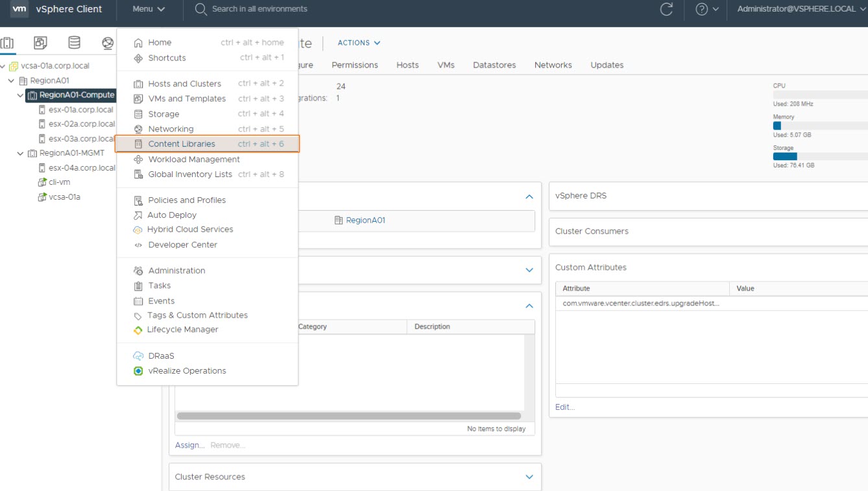Click the horizontal scrollbar in tags table
868x491 pixels.
(x=348, y=416)
